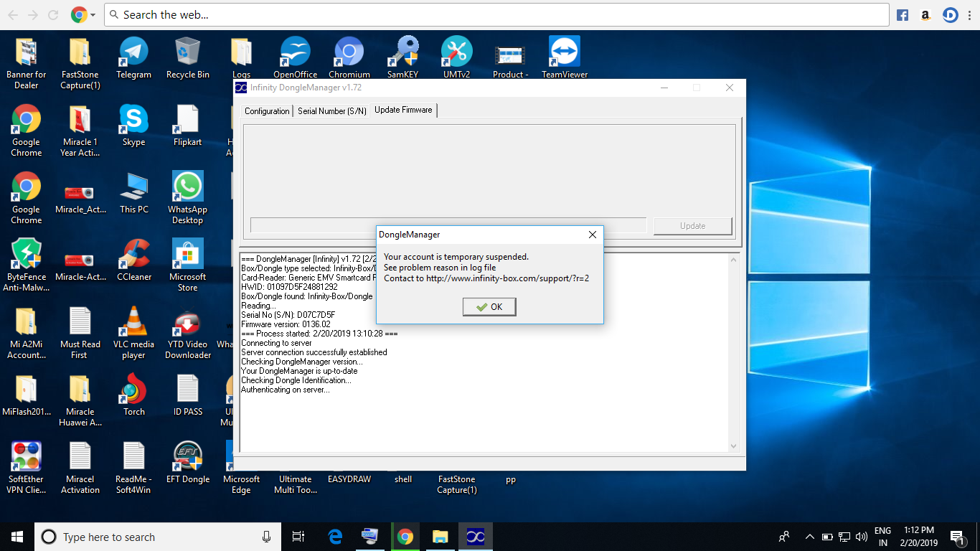Open the Recycle Bin icon
This screenshot has height=551, width=980.
pyautogui.click(x=187, y=57)
